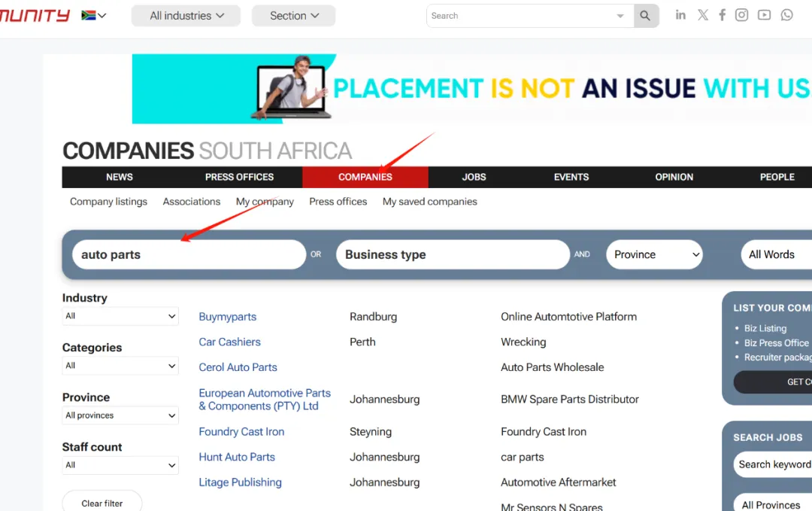Open the WhatsApp social icon
The image size is (812, 511).
(786, 15)
